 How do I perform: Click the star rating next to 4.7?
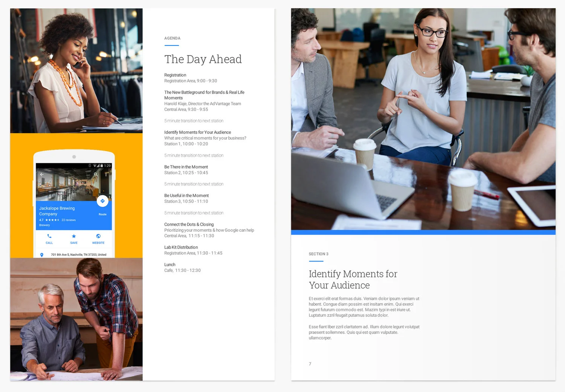click(52, 220)
